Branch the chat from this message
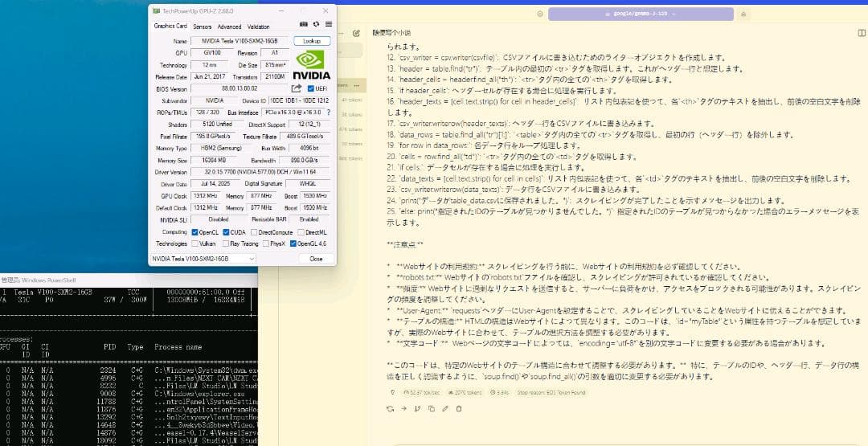 coord(418,408)
